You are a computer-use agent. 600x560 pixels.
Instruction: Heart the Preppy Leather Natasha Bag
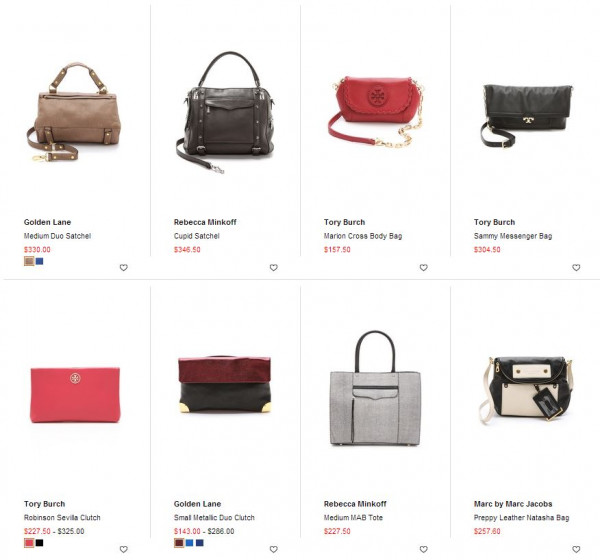pyautogui.click(x=576, y=549)
